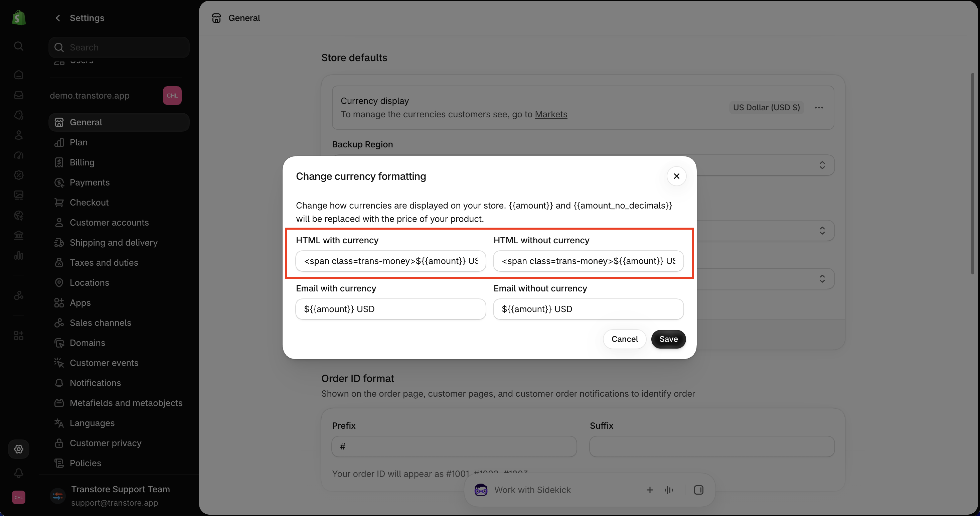Click the Email with currency field

(391, 309)
